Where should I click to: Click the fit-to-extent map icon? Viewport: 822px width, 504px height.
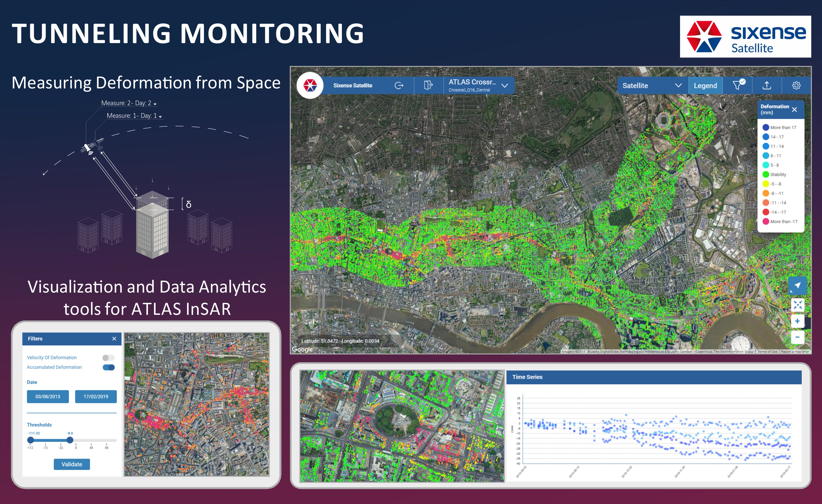click(x=797, y=305)
